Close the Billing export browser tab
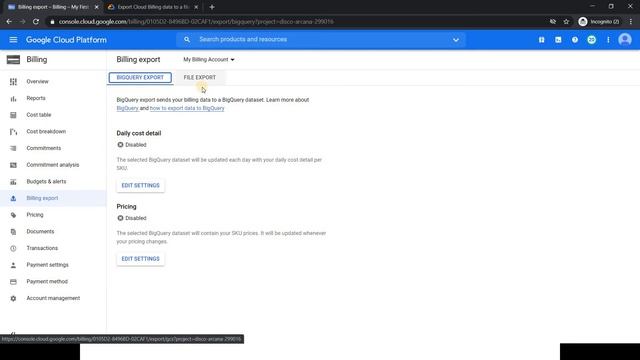The image size is (640, 360). click(x=97, y=7)
